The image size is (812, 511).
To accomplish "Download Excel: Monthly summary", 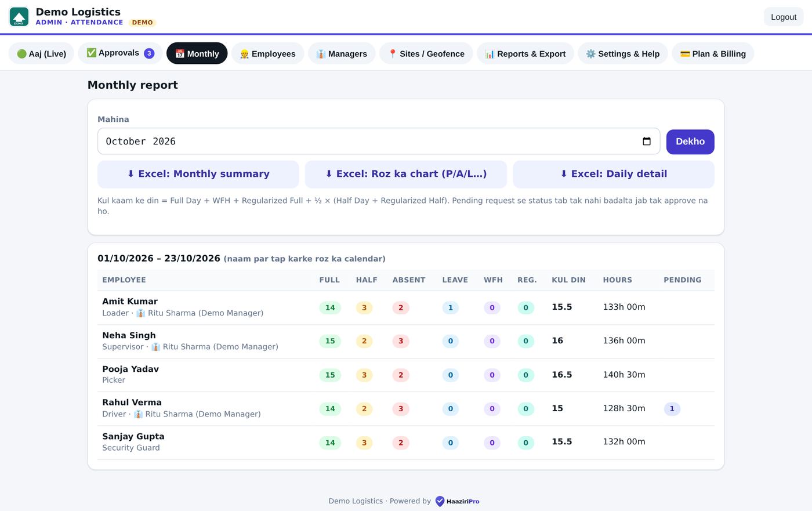I will click(x=198, y=174).
